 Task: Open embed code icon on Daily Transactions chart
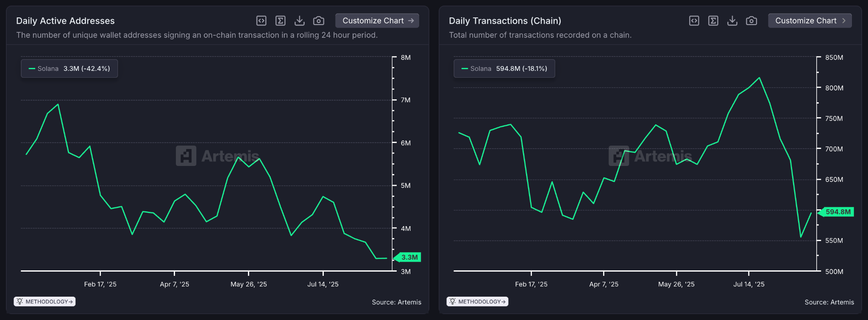pyautogui.click(x=694, y=20)
